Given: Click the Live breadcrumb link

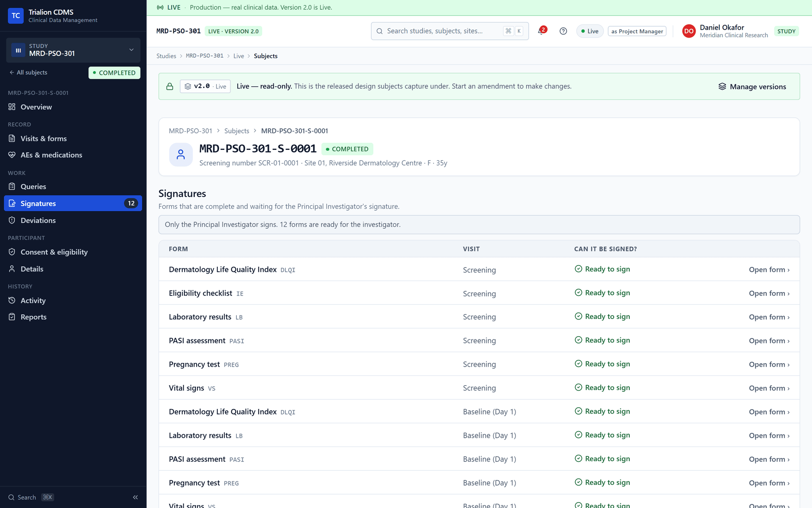Looking at the screenshot, I should pos(239,56).
